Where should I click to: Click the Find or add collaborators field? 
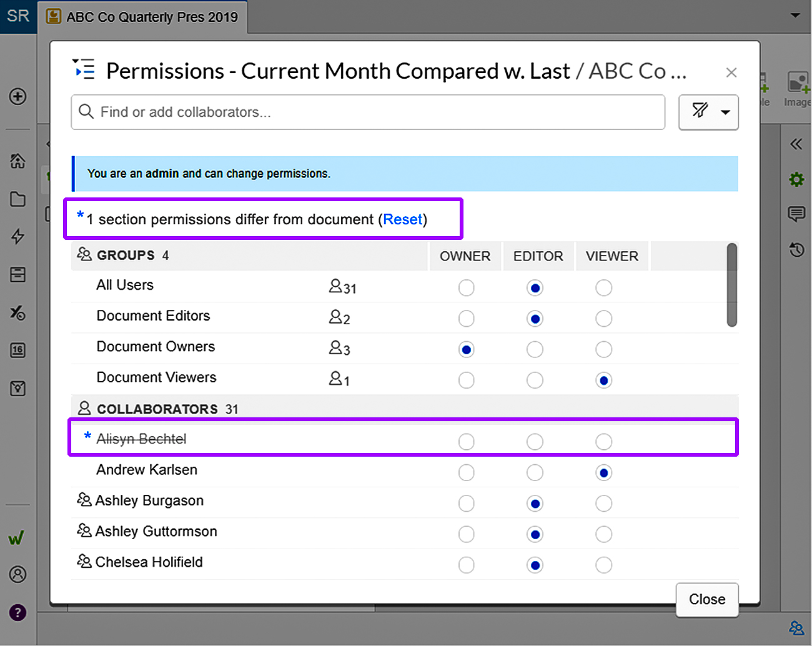pyautogui.click(x=369, y=112)
